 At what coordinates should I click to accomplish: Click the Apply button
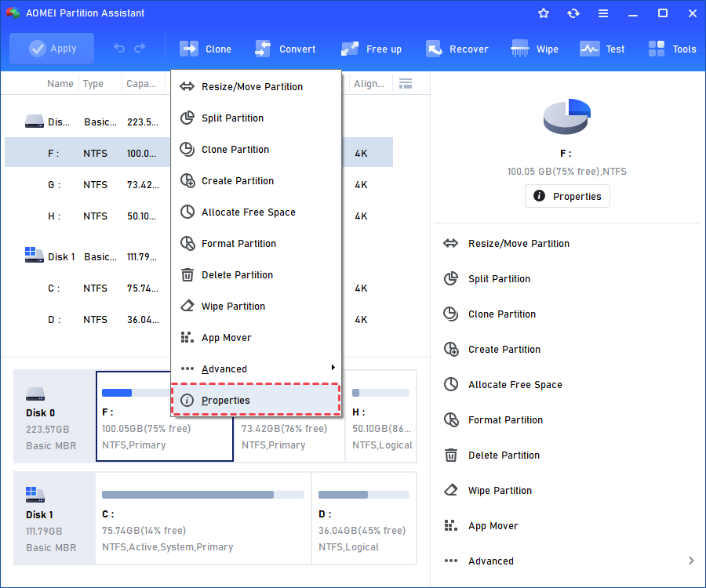[52, 49]
